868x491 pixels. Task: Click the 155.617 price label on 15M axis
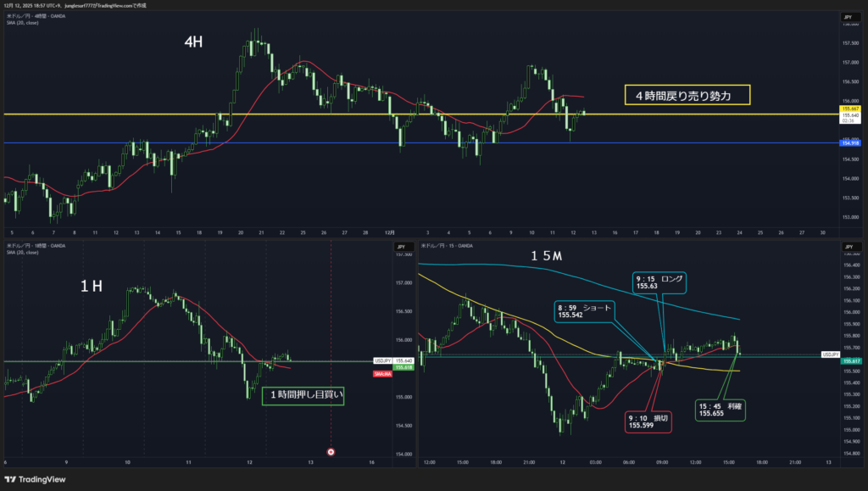(850, 361)
